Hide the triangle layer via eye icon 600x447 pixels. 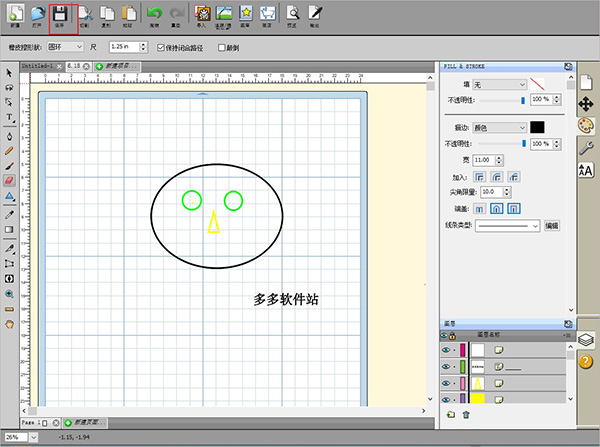pos(446,383)
